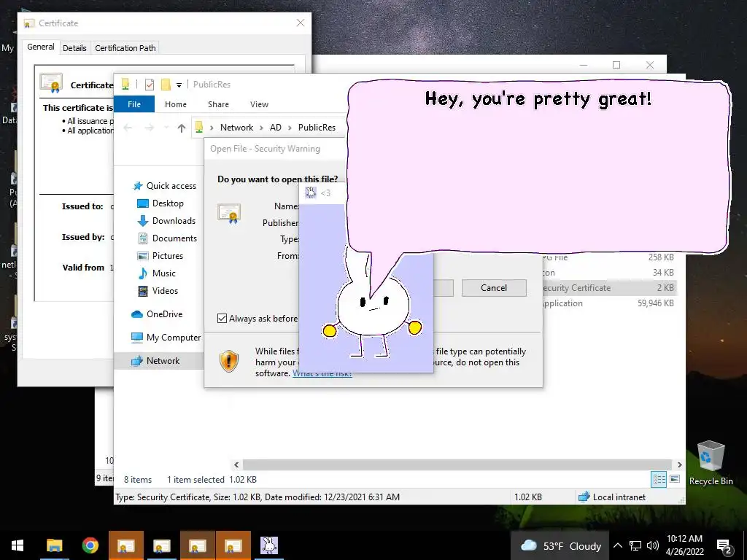Select Downloads in the navigation pane
The height and width of the screenshot is (560, 747).
pos(167,221)
